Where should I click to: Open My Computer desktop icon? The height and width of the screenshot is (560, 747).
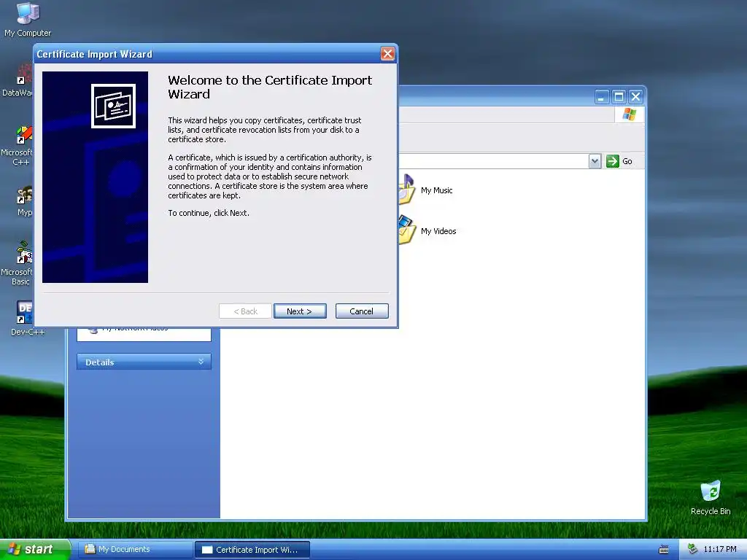27,20
